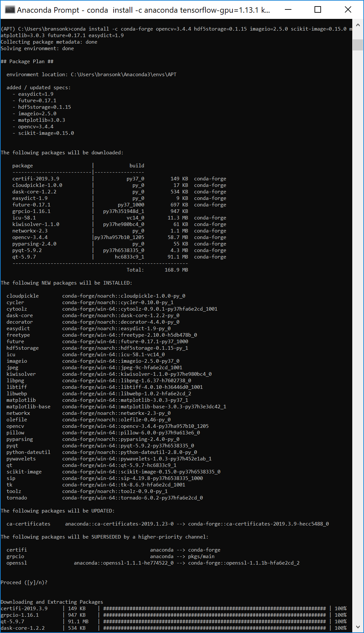Click the 'matplotlib-base' package row
The image size is (364, 633).
click(x=116, y=407)
